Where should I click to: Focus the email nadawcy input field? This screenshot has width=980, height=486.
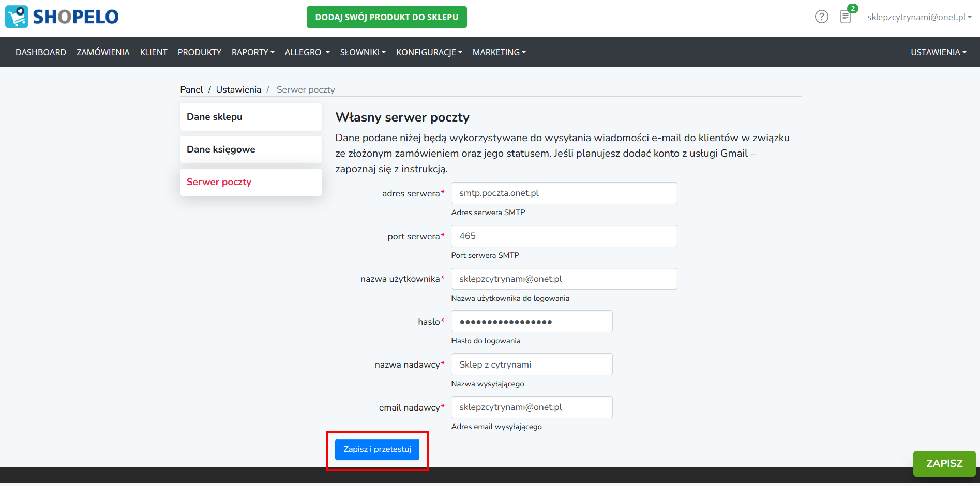coord(532,407)
